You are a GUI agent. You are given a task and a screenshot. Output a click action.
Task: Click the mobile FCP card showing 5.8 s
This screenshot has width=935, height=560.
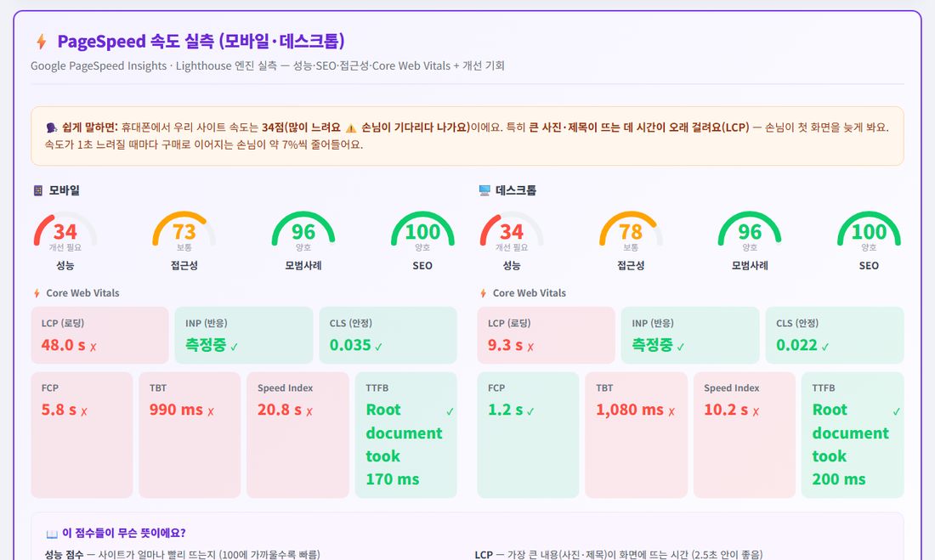click(x=82, y=435)
